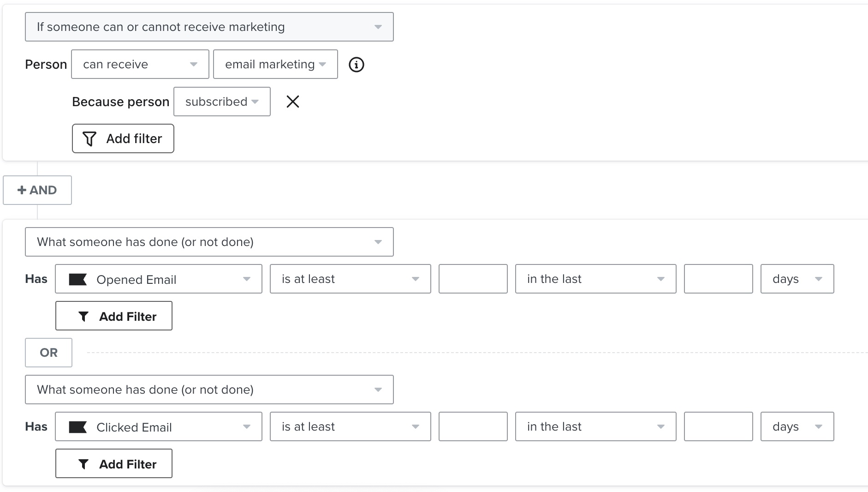The width and height of the screenshot is (868, 492).
Task: Expand the 'can receive' dropdown
Action: (x=140, y=64)
